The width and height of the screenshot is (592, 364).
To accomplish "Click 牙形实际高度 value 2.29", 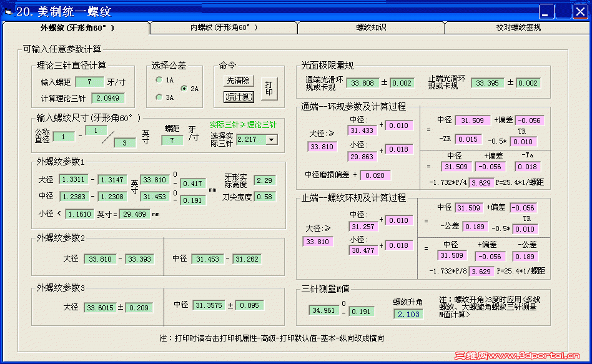I will [x=265, y=180].
